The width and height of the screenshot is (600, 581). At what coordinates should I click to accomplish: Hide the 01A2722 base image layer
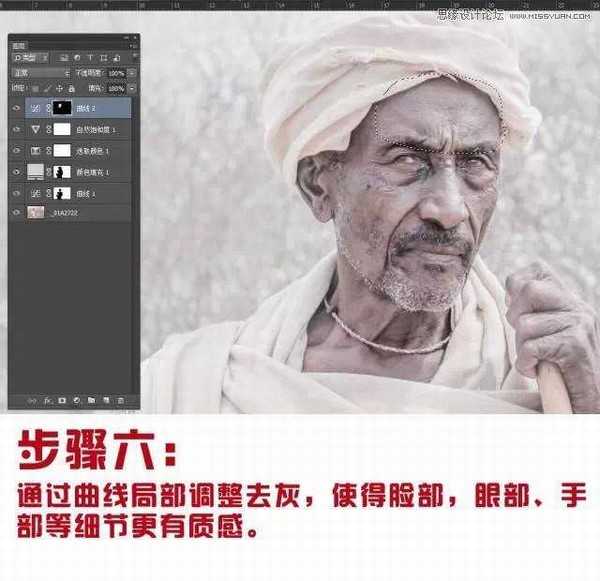pyautogui.click(x=17, y=212)
